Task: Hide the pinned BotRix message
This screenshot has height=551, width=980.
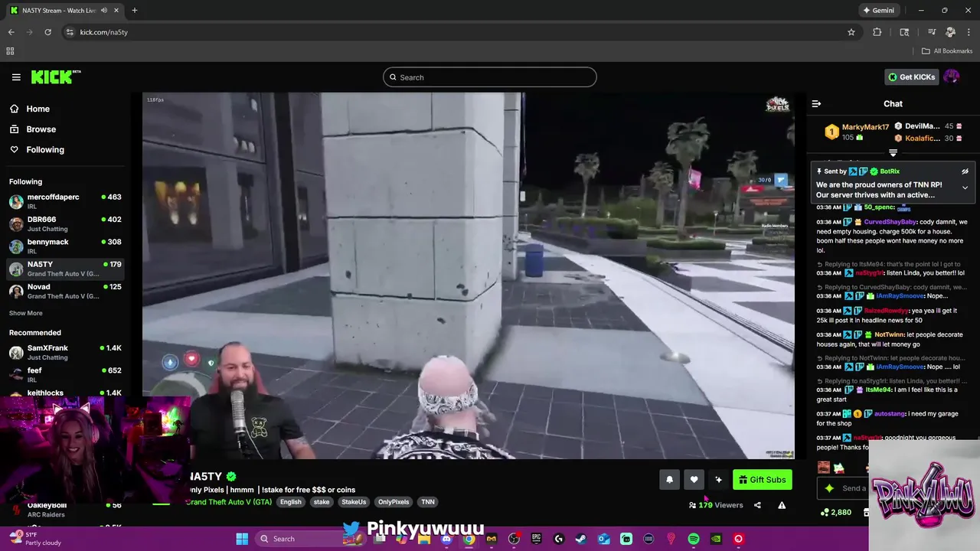Action: [965, 171]
